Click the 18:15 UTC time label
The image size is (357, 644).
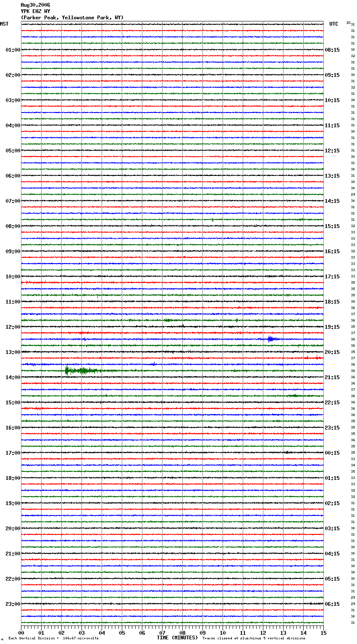point(332,302)
